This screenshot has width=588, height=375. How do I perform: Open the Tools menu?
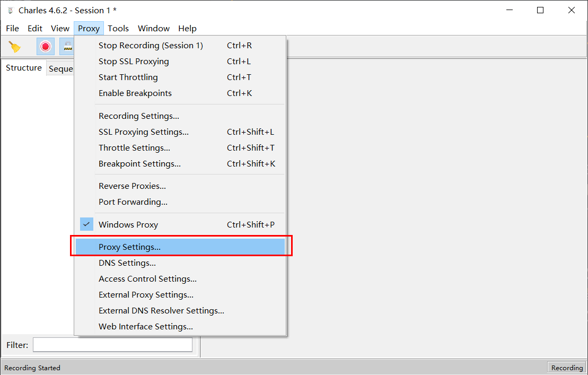click(x=118, y=29)
